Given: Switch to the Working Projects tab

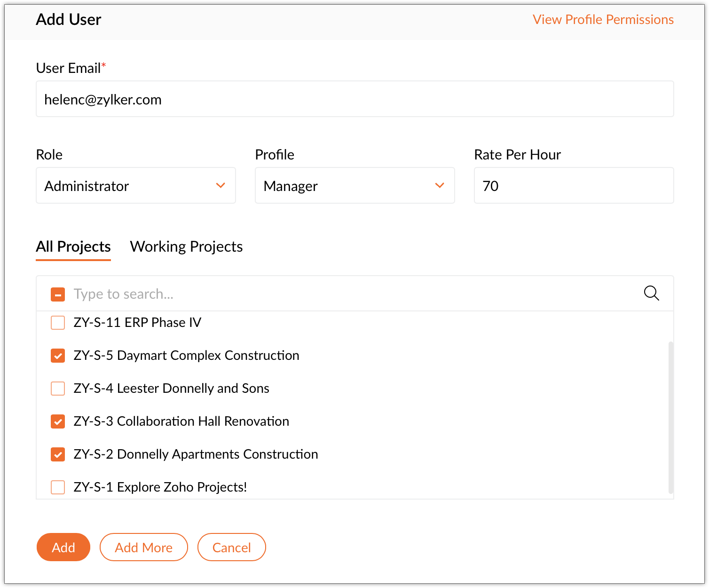Looking at the screenshot, I should click(186, 246).
